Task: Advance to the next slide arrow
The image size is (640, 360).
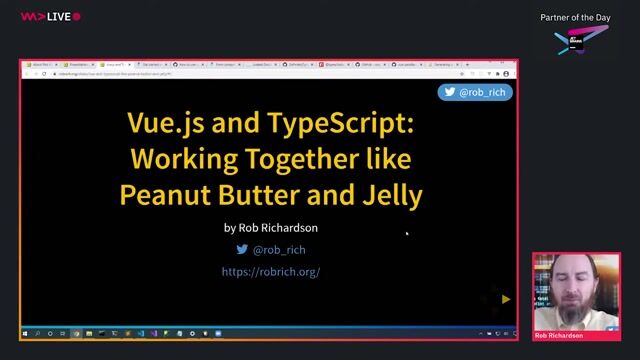Action: [x=506, y=299]
